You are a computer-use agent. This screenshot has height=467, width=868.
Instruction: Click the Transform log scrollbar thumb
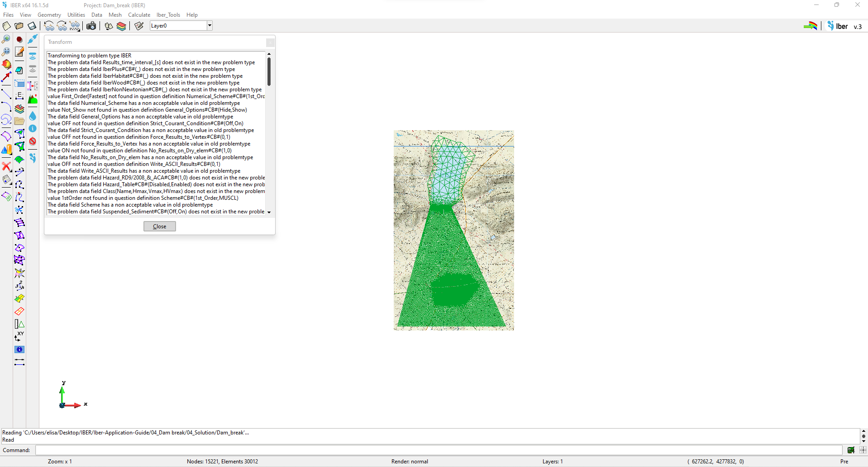pyautogui.click(x=269, y=71)
